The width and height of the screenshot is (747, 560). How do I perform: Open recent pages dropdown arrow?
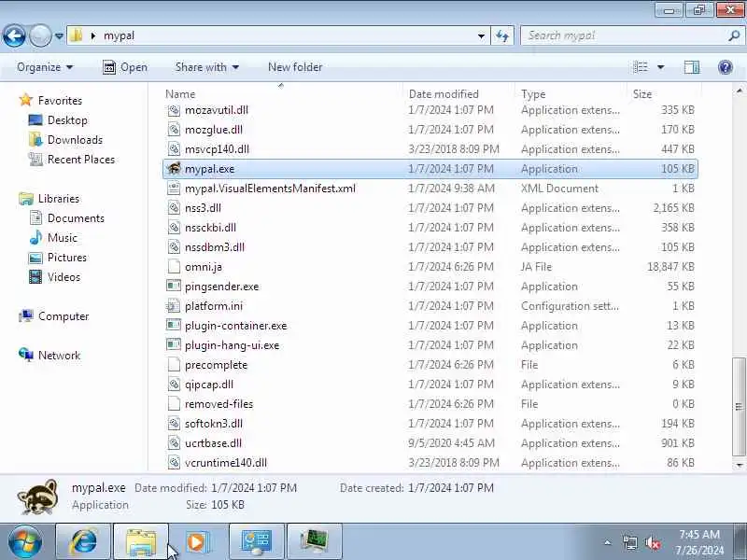coord(59,35)
